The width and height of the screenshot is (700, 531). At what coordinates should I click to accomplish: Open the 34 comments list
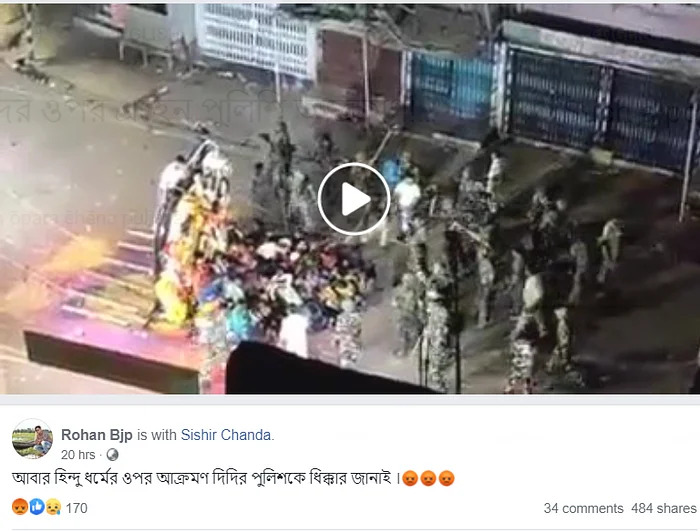point(583,508)
